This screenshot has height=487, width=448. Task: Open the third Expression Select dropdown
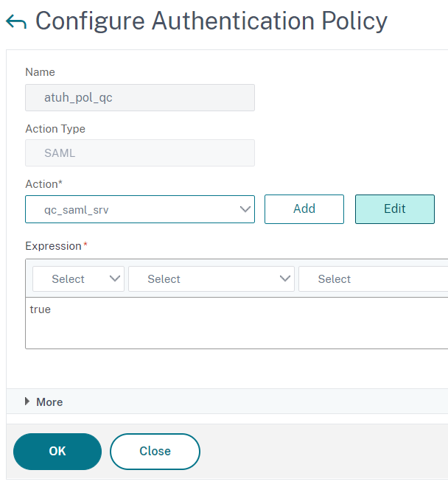[x=373, y=279]
